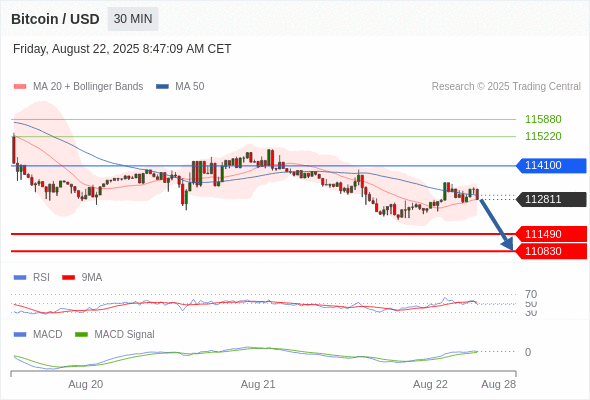Click the blue downward forecast arrow
This screenshot has height=400, width=590.
click(496, 225)
